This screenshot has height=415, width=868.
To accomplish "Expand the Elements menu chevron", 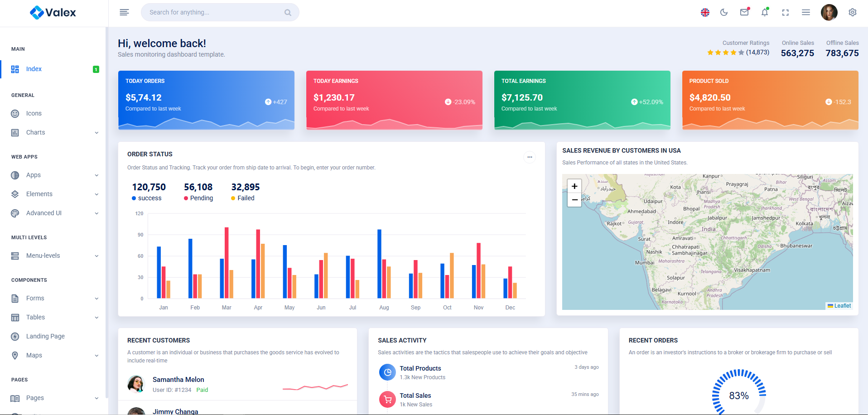I will pyautogui.click(x=96, y=194).
